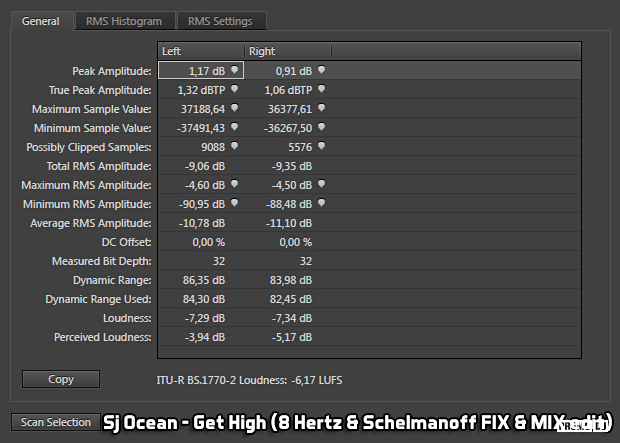
Task: Click the -9,06 dB total RMS value
Action: click(x=205, y=166)
